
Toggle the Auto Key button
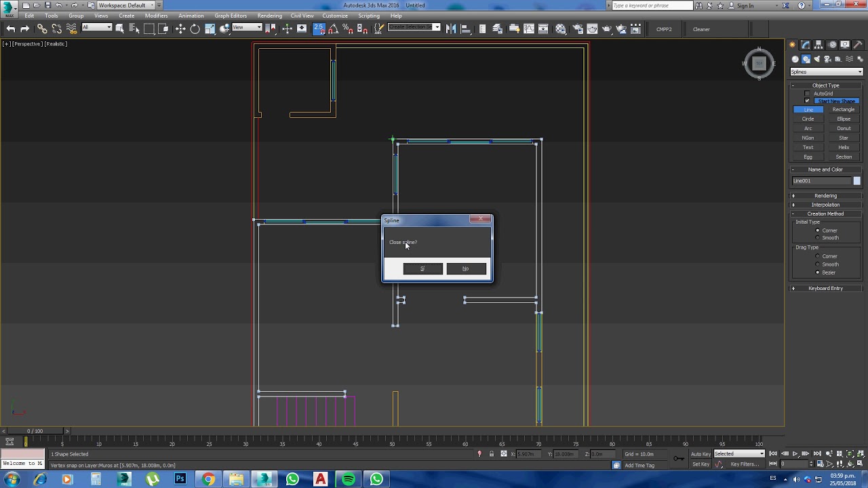point(701,454)
